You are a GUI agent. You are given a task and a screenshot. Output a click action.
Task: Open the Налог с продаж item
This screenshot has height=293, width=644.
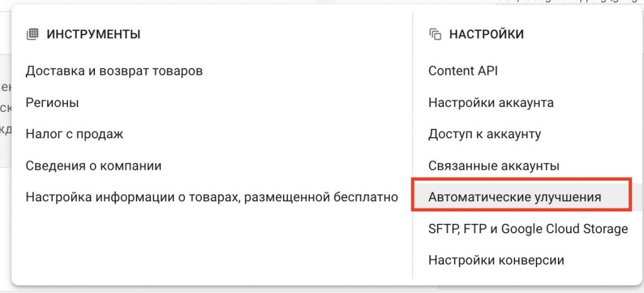[74, 134]
